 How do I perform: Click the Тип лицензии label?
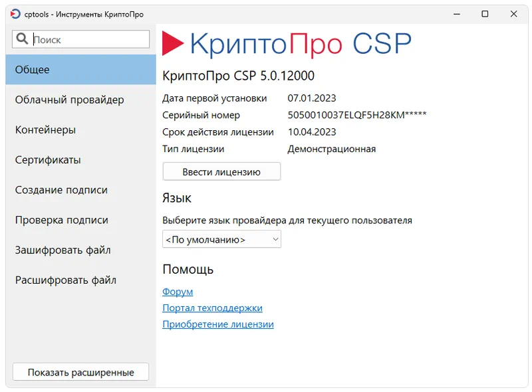tap(193, 149)
